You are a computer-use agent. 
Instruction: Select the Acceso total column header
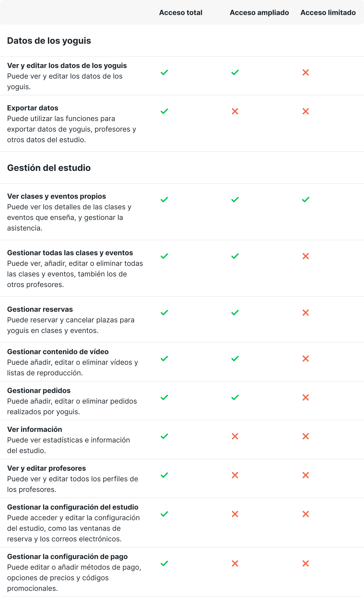(180, 13)
